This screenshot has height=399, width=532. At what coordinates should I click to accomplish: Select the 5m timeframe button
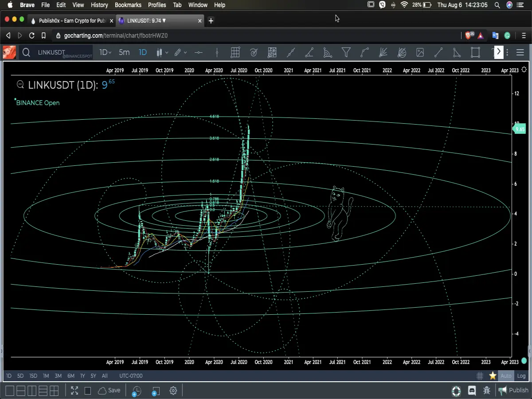tap(124, 52)
